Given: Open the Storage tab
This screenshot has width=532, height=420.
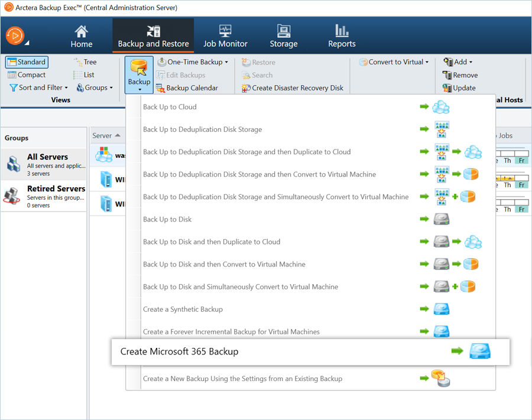Looking at the screenshot, I should tap(284, 36).
